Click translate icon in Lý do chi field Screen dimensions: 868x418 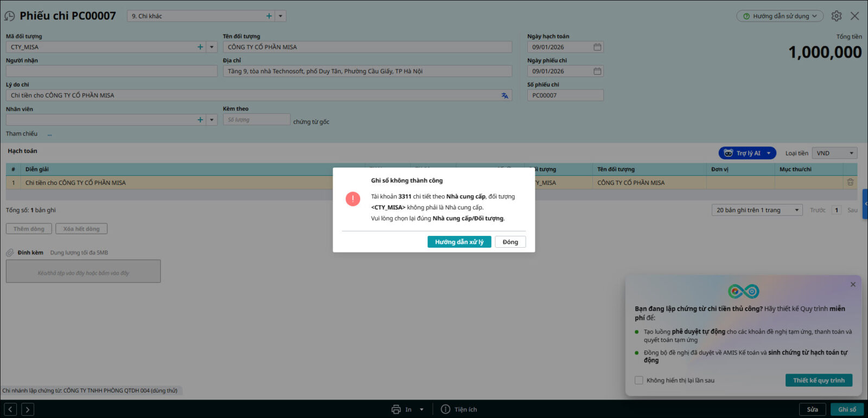pos(505,95)
